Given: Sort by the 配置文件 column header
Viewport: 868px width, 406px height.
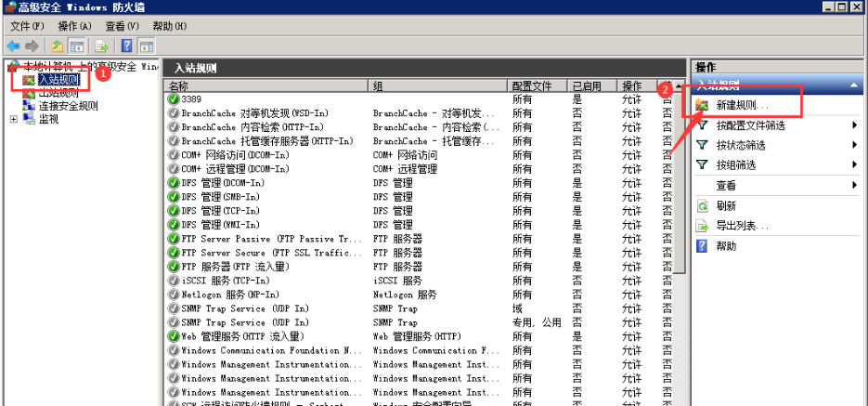Looking at the screenshot, I should [538, 85].
